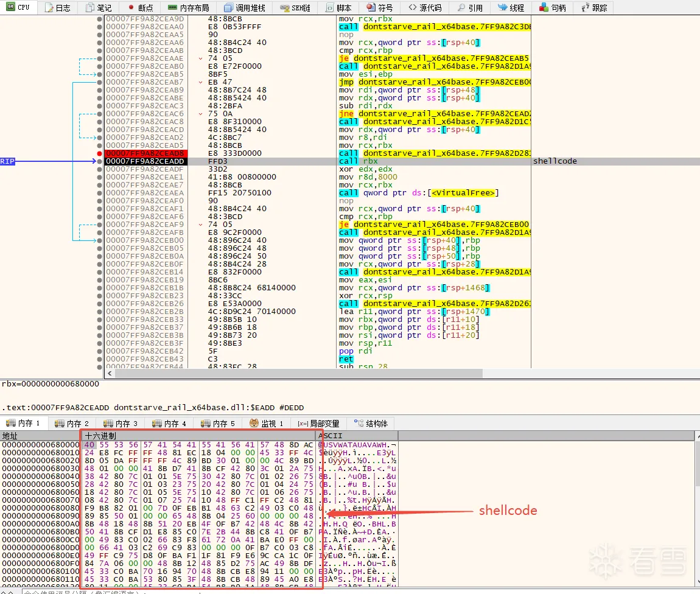Open the 结构体 struct tab
This screenshot has height=594, width=700.
click(x=371, y=423)
